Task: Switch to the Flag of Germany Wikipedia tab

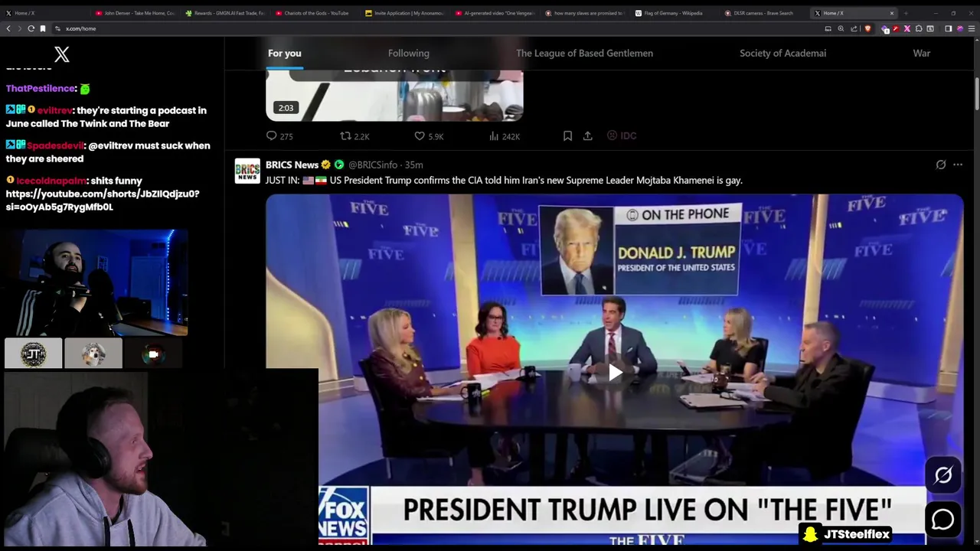Action: tap(674, 13)
